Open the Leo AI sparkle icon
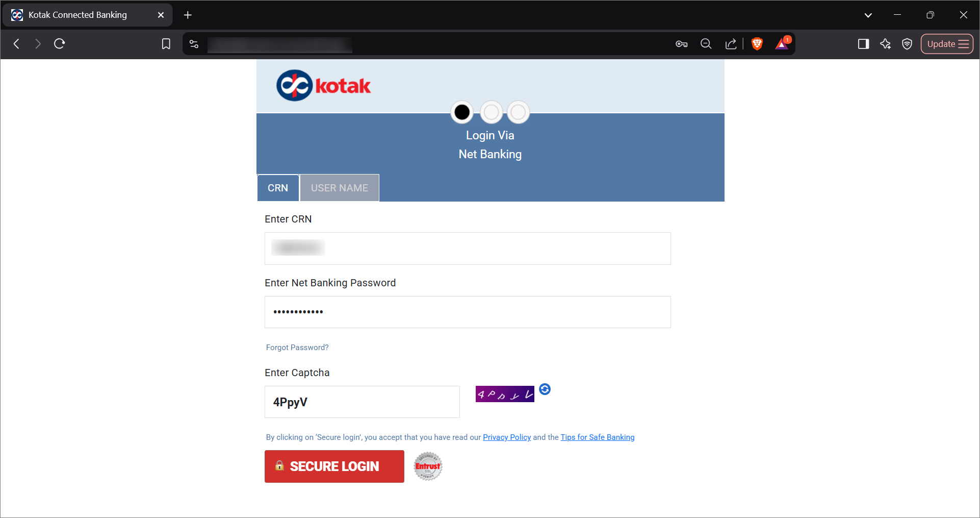 [885, 44]
